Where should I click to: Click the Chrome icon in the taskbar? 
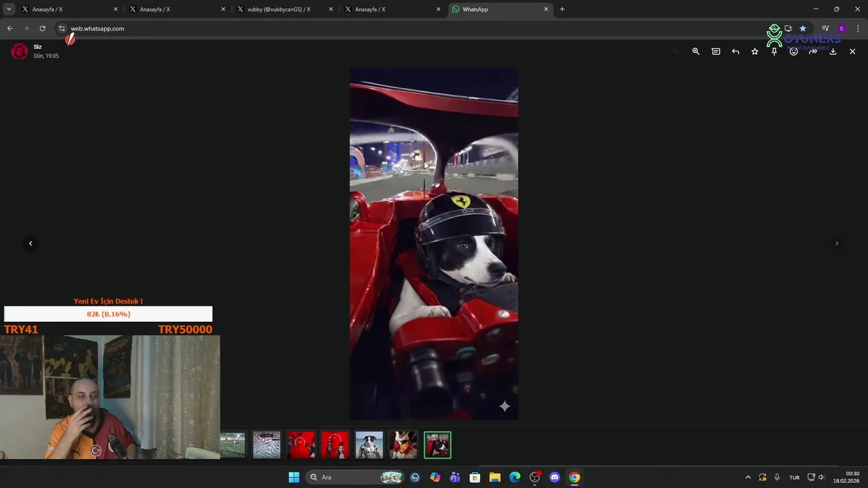[574, 477]
